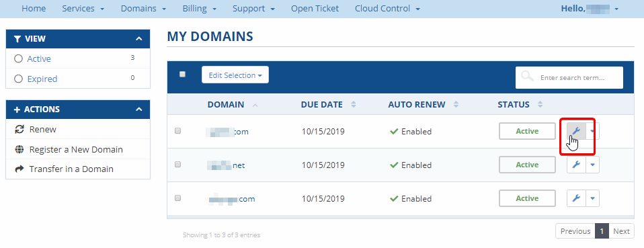Click Active status button of third .com domain
Image resolution: width=644 pixels, height=248 pixels.
tap(527, 199)
